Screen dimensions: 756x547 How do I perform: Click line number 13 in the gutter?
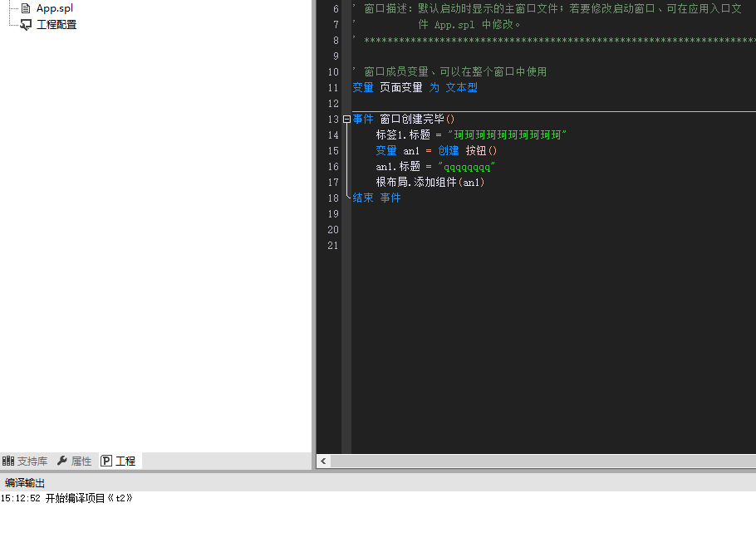(333, 120)
